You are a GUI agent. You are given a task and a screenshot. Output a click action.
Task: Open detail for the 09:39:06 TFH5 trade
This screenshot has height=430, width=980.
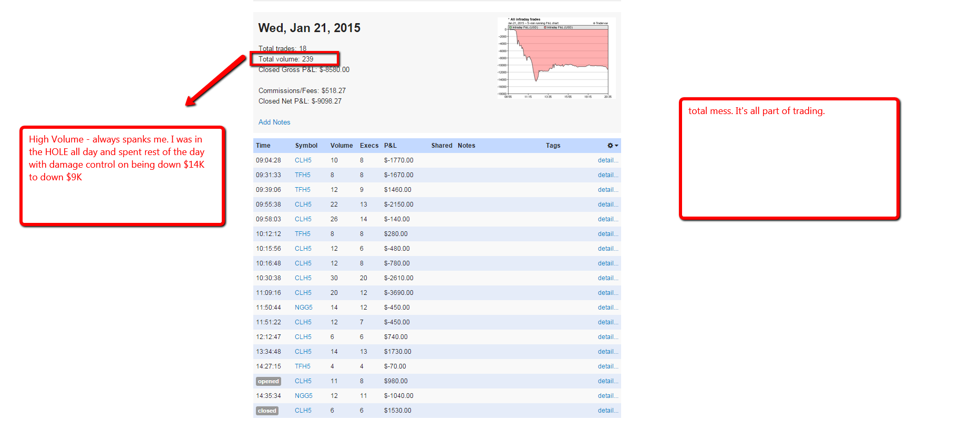pos(608,190)
